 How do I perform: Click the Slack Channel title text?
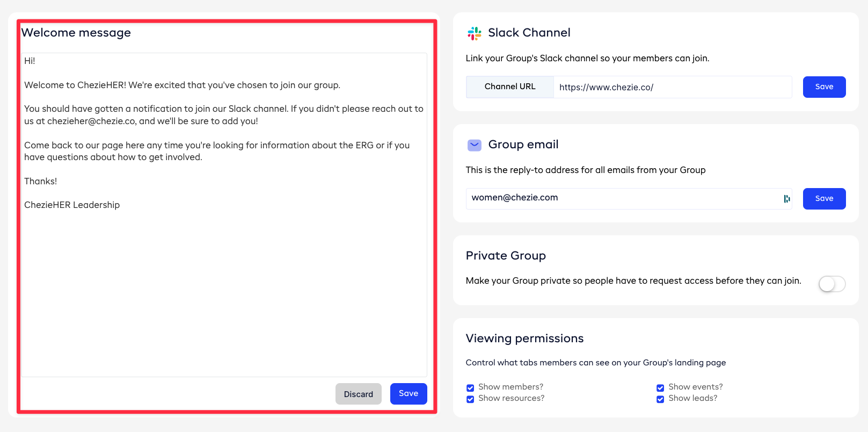[529, 33]
